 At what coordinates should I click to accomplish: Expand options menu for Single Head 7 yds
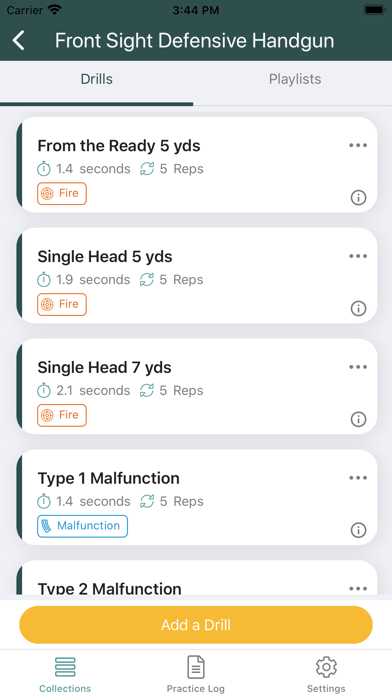[358, 367]
